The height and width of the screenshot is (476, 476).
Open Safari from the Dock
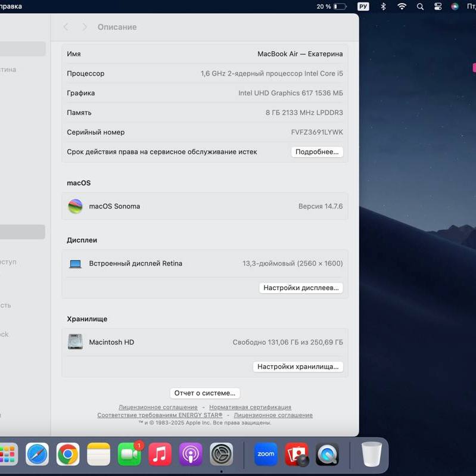pos(37,454)
